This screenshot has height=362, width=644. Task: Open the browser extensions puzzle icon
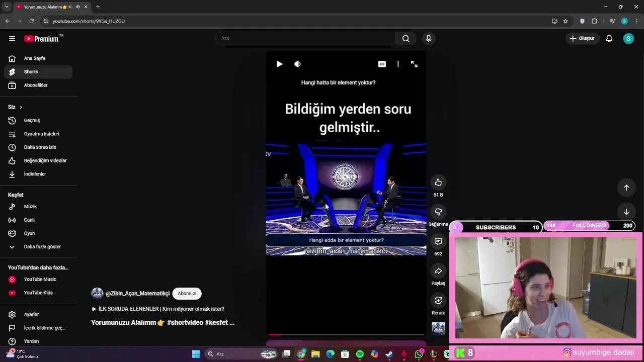click(x=594, y=21)
